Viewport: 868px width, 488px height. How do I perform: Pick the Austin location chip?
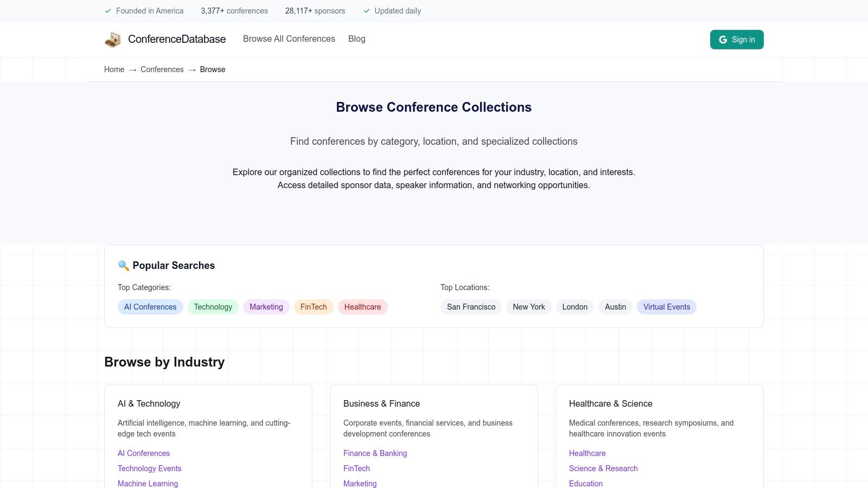click(x=616, y=307)
